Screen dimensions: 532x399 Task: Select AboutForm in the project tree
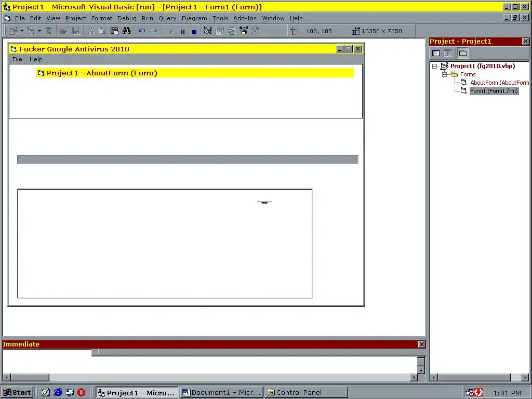tap(499, 83)
